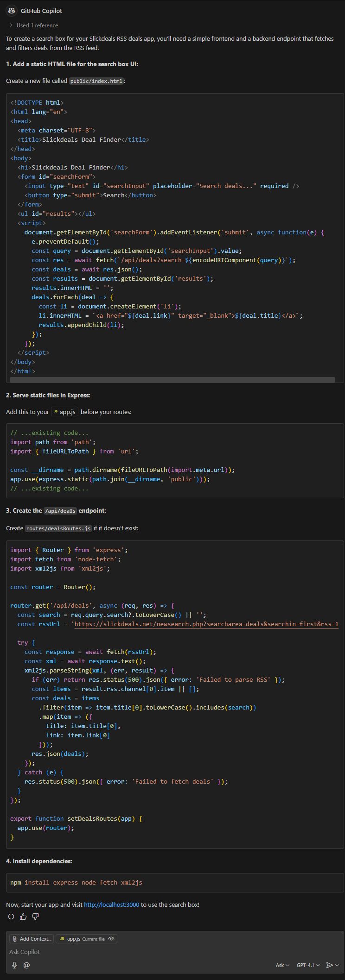Image resolution: width=345 pixels, height=980 pixels.
Task: Click the paperclip icon on Add Context
Action: (x=14, y=939)
